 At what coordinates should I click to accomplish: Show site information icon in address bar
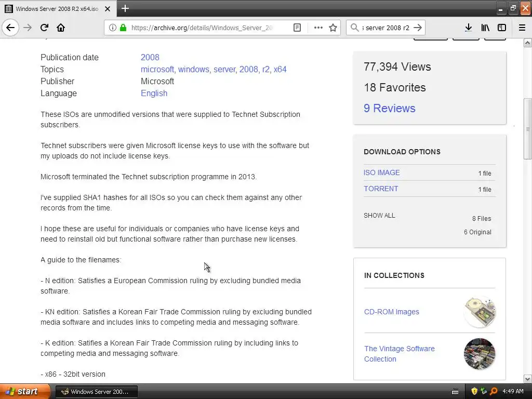tap(112, 28)
